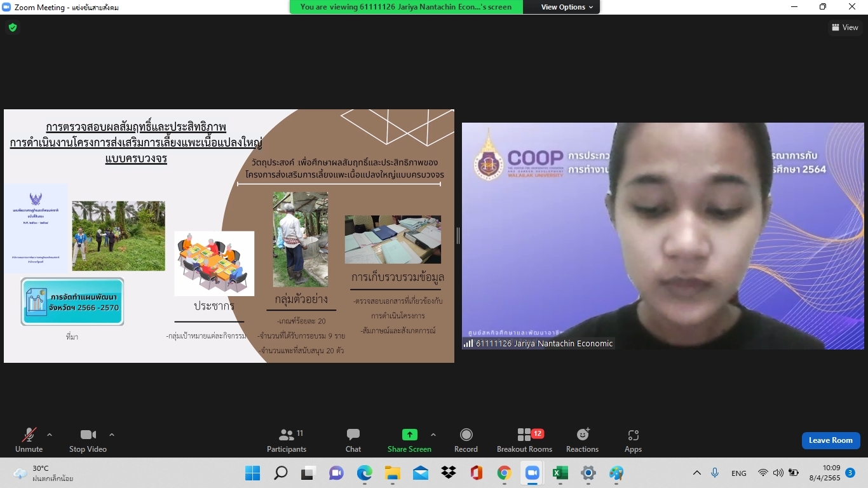Viewport: 868px width, 488px height.
Task: Open the Chat panel
Action: [x=353, y=440]
